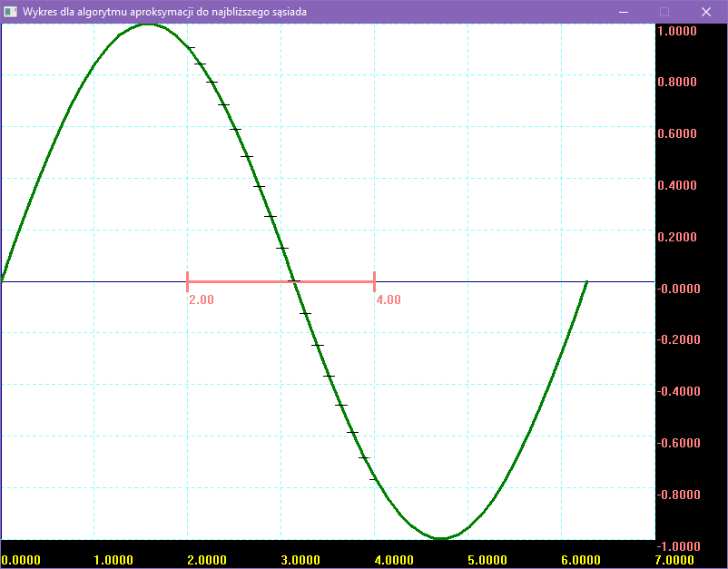This screenshot has height=569, width=728.
Task: Click the red '4.00' interval label
Action: pyautogui.click(x=388, y=299)
